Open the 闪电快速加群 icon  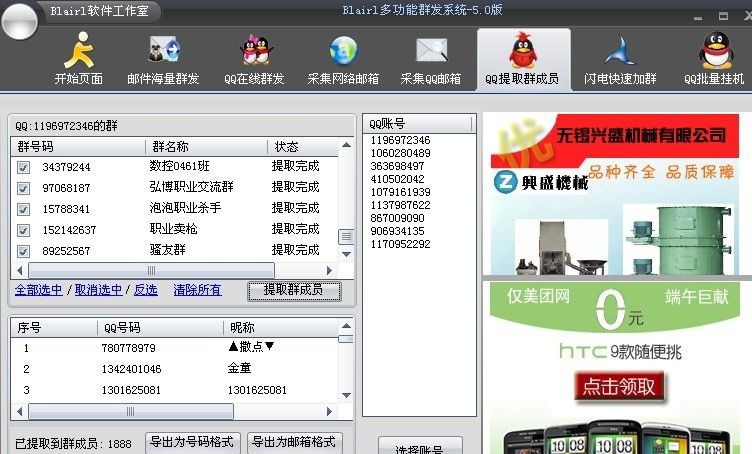(x=620, y=51)
